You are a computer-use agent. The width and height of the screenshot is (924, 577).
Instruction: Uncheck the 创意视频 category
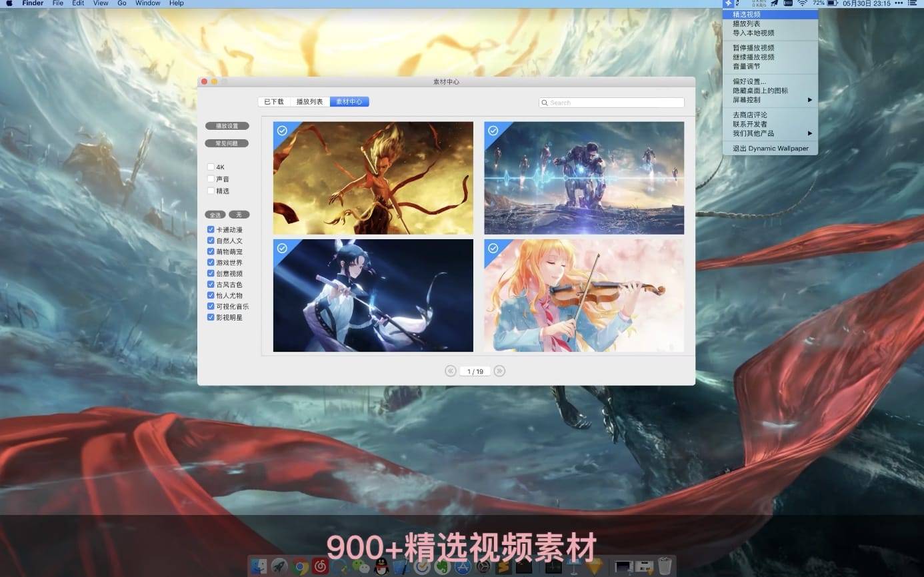(211, 273)
